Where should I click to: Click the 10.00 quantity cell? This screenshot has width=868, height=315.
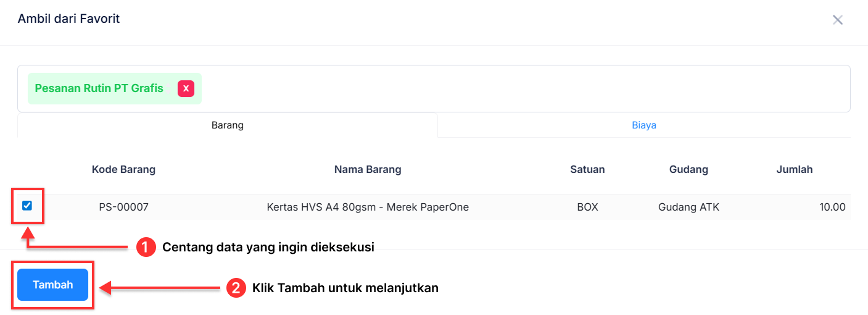pyautogui.click(x=832, y=207)
